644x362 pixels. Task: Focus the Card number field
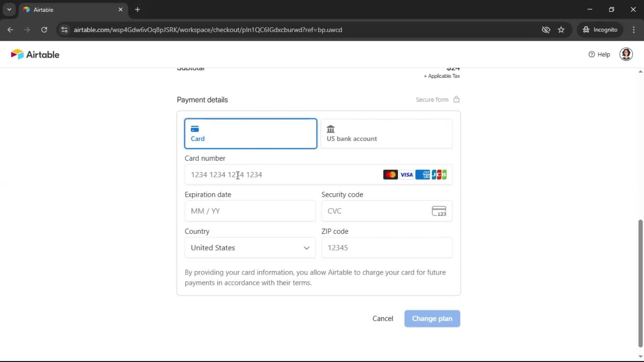[x=318, y=174]
